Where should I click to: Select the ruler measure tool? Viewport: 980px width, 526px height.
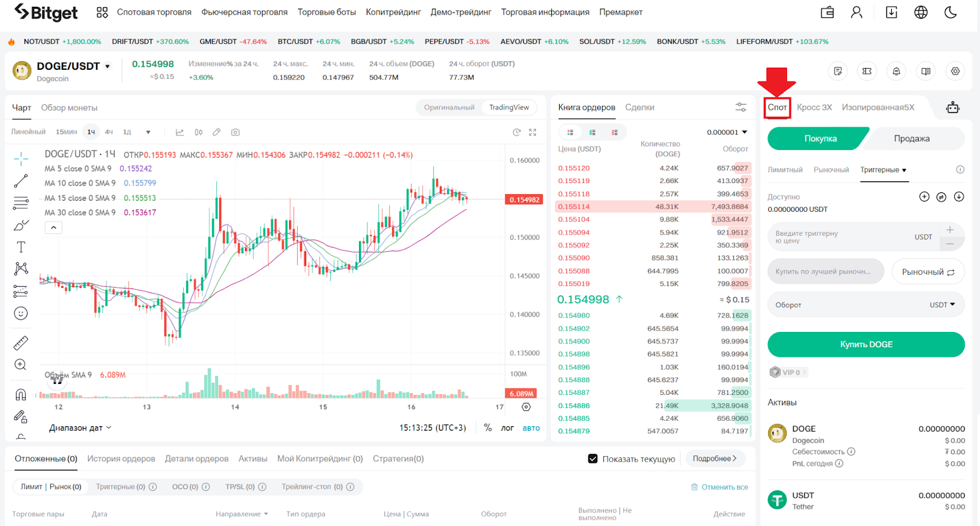tap(21, 343)
